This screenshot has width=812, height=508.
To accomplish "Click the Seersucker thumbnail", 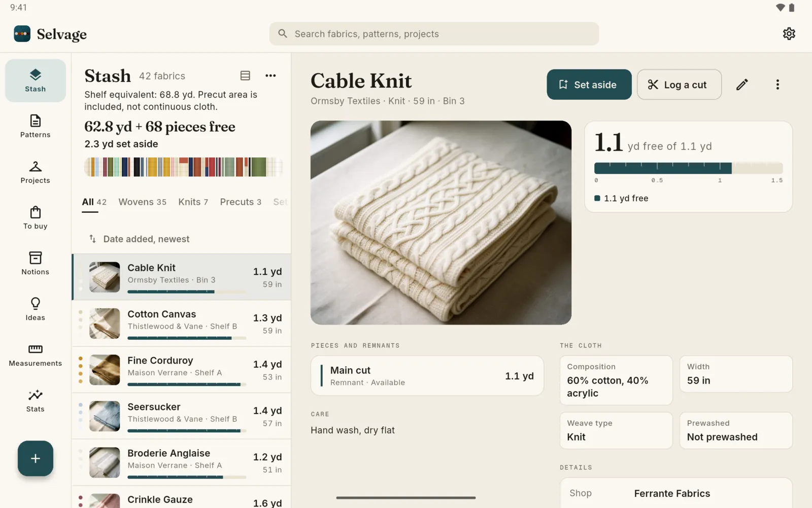I will [105, 416].
